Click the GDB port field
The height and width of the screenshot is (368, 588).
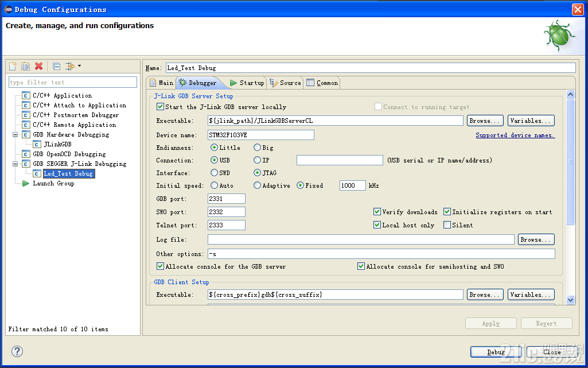[x=227, y=199]
